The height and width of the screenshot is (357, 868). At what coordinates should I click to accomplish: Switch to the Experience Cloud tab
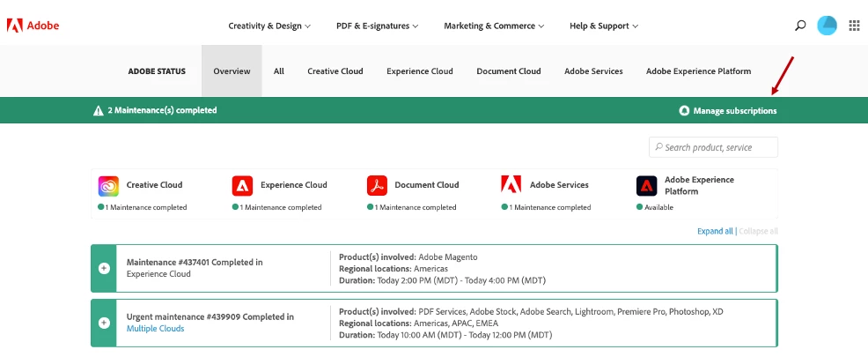pos(420,71)
